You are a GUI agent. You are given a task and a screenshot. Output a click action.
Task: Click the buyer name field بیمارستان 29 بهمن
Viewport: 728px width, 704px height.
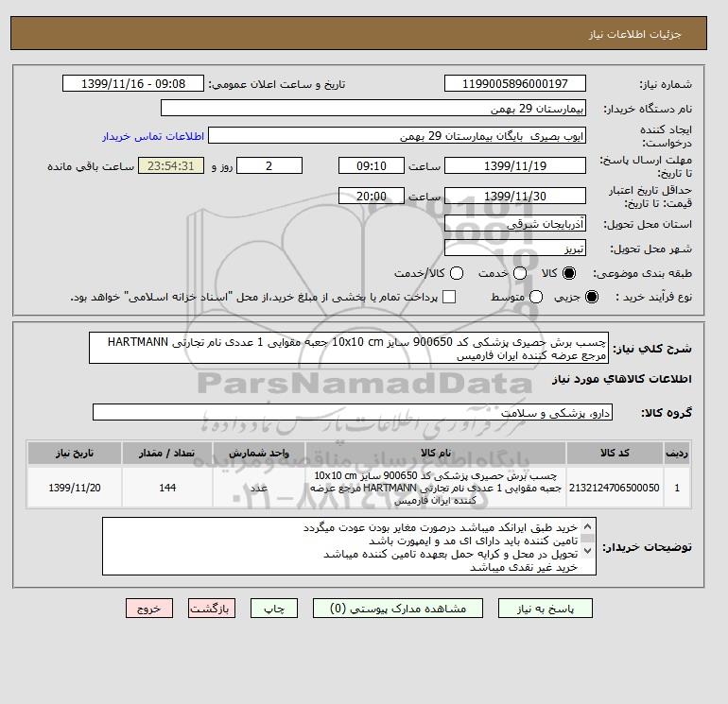coord(373,108)
